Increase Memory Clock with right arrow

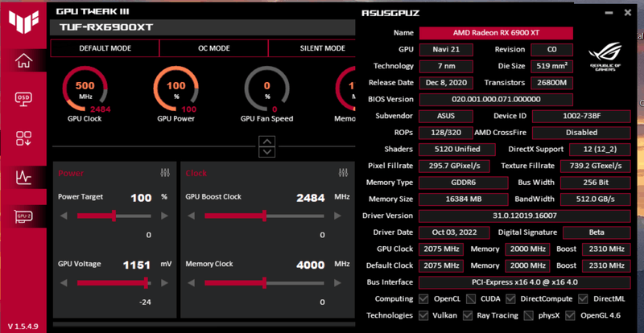click(x=337, y=283)
